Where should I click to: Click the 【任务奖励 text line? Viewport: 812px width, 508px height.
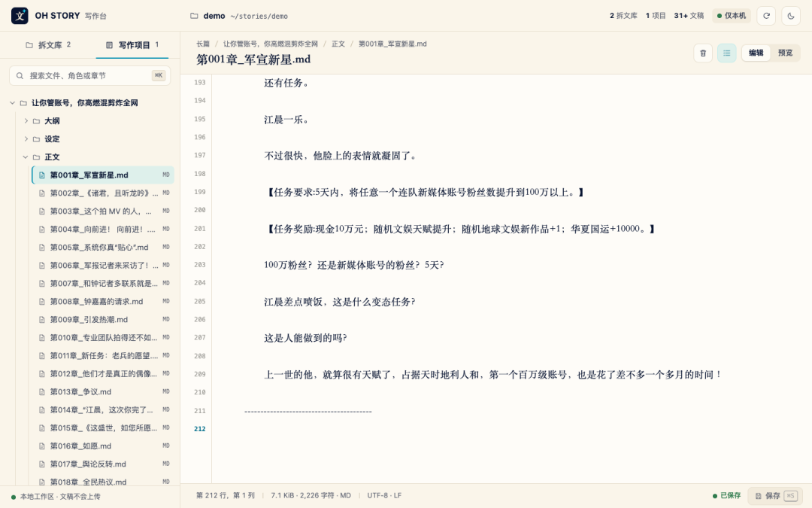point(460,229)
